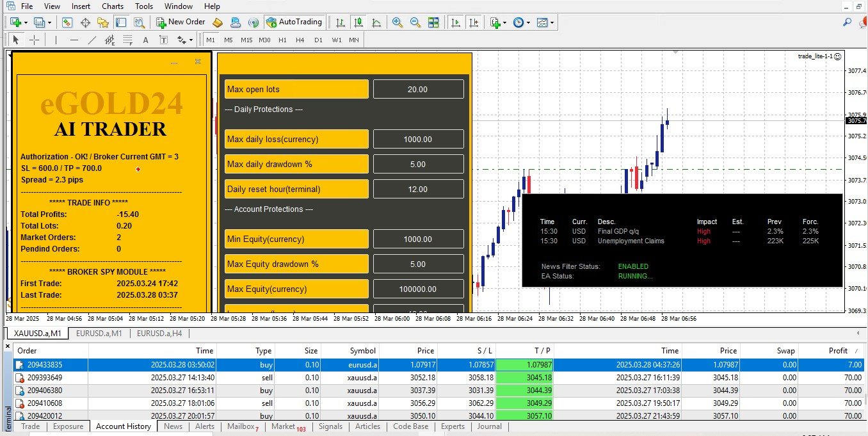Zoom in on the chart
This screenshot has height=436, width=868.
pyautogui.click(x=398, y=22)
